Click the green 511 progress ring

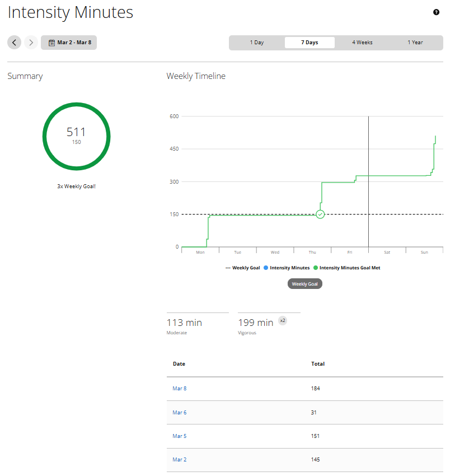pyautogui.click(x=76, y=136)
